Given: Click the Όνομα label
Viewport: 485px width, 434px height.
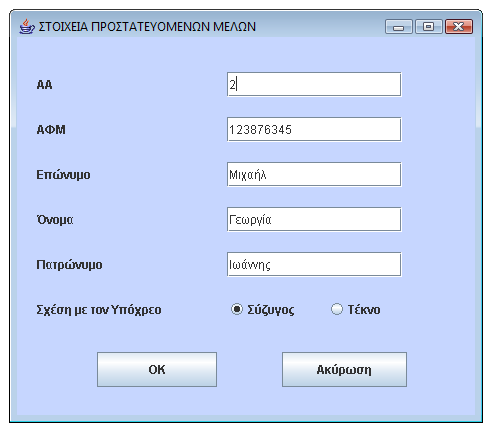Looking at the screenshot, I should tap(55, 219).
